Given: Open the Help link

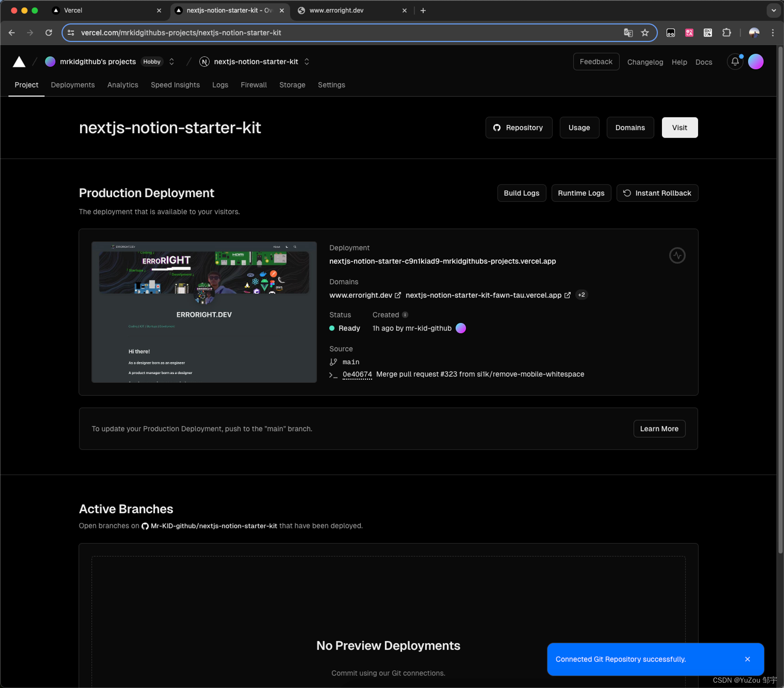Looking at the screenshot, I should click(679, 62).
